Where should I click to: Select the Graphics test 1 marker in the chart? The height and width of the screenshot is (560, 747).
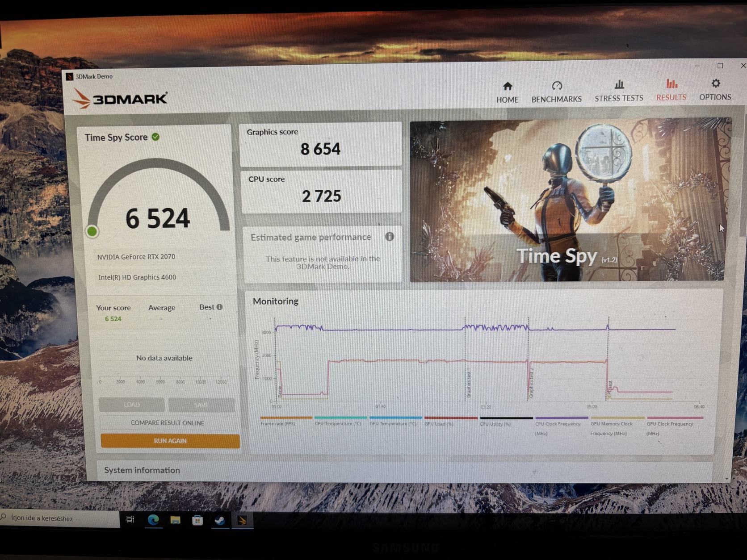(x=469, y=383)
